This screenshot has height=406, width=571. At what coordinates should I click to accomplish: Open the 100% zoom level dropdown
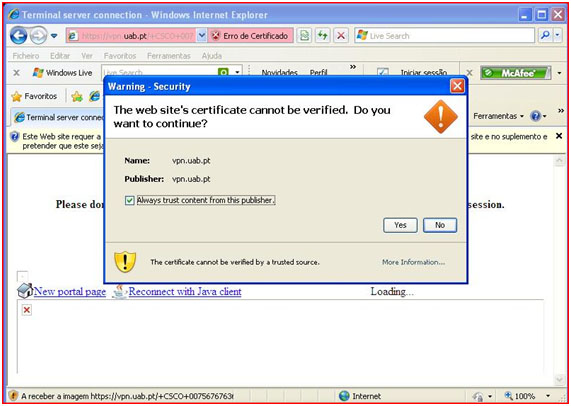click(x=548, y=396)
